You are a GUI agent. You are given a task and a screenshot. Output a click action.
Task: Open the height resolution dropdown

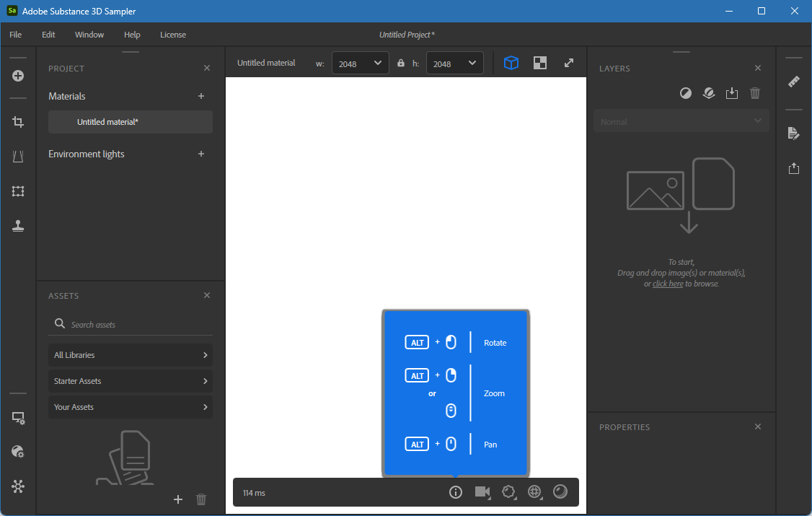click(455, 64)
